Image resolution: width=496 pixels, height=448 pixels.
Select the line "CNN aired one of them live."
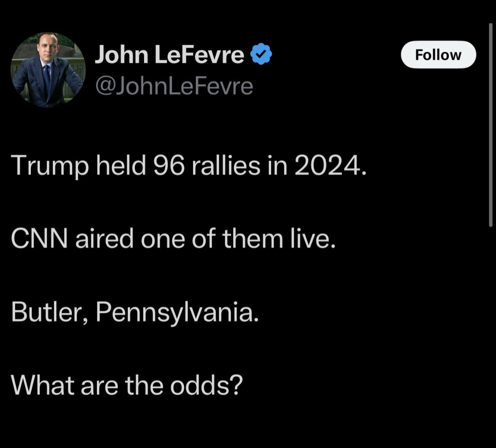(x=173, y=239)
